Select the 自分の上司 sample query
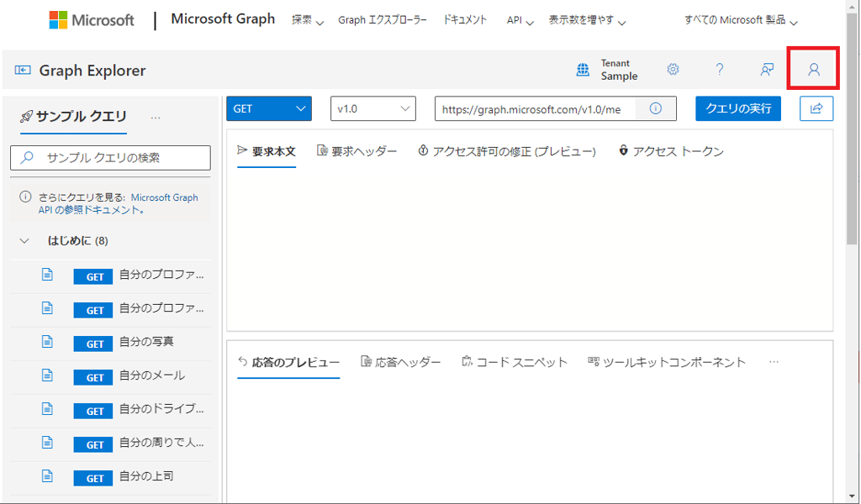 146,475
